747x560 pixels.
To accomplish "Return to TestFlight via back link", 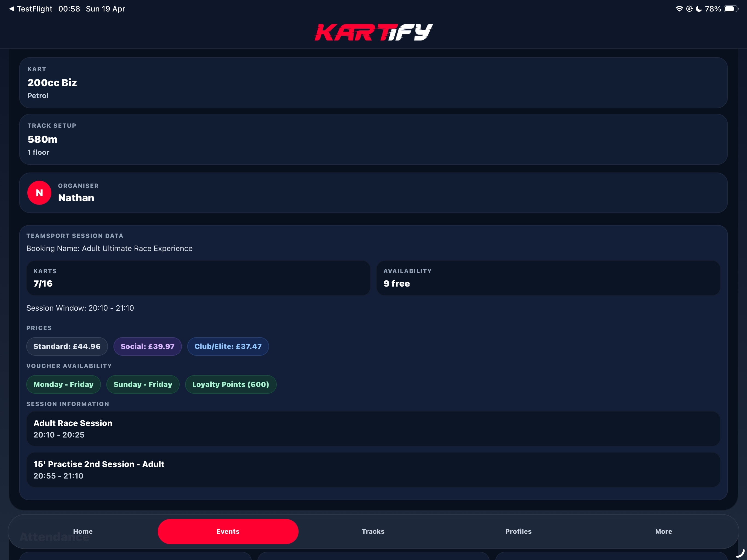I will pos(31,9).
